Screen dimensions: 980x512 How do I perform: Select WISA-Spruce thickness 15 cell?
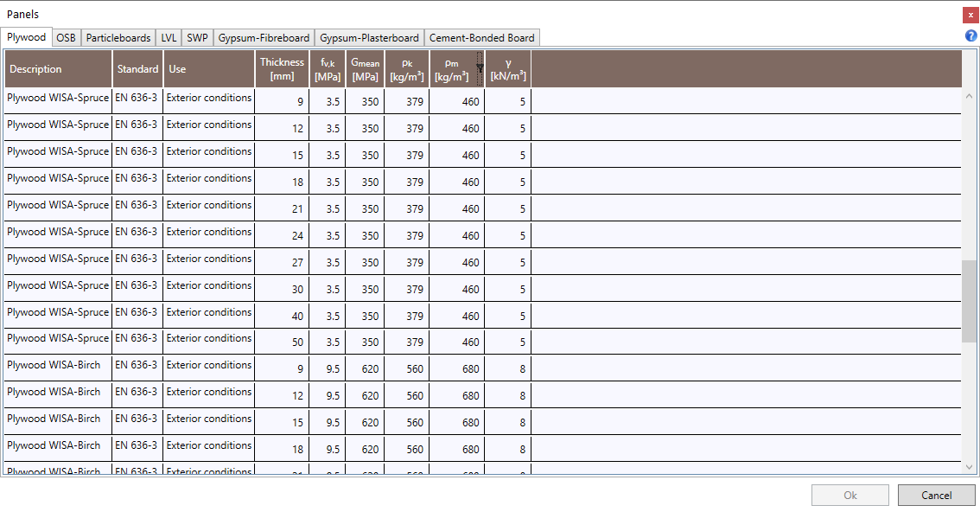pos(282,155)
